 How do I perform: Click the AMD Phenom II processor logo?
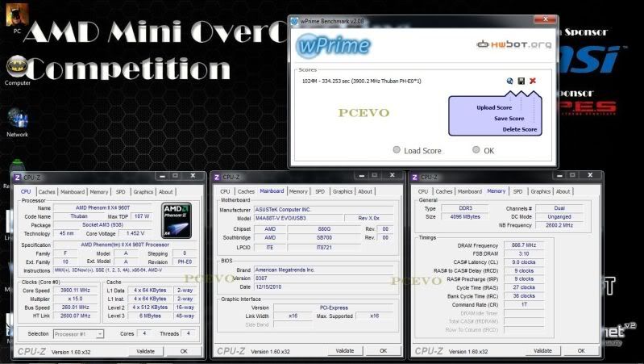177,220
